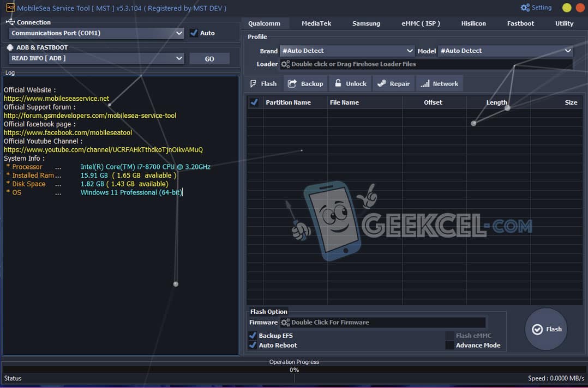Image resolution: width=588 pixels, height=388 pixels.
Task: Click the MobileSea app logo icon
Action: [x=10, y=8]
